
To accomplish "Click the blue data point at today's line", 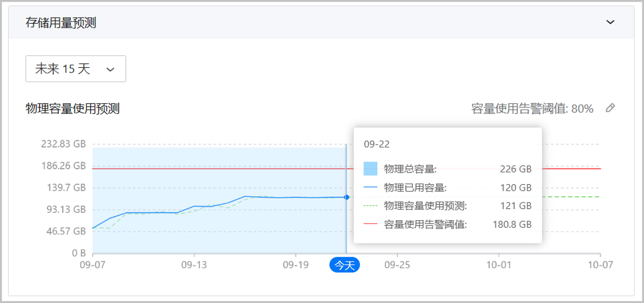I will coord(347,197).
